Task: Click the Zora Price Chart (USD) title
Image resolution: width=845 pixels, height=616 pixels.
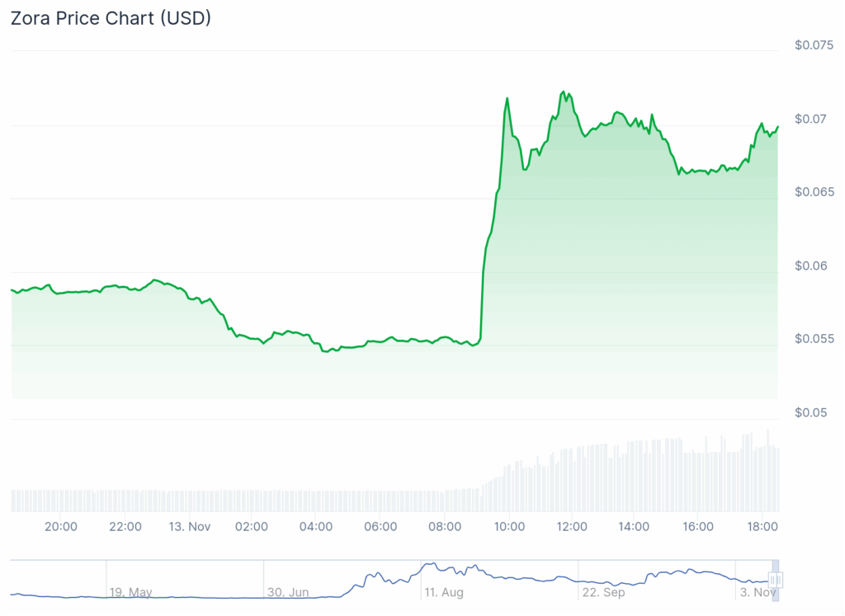Action: click(111, 18)
